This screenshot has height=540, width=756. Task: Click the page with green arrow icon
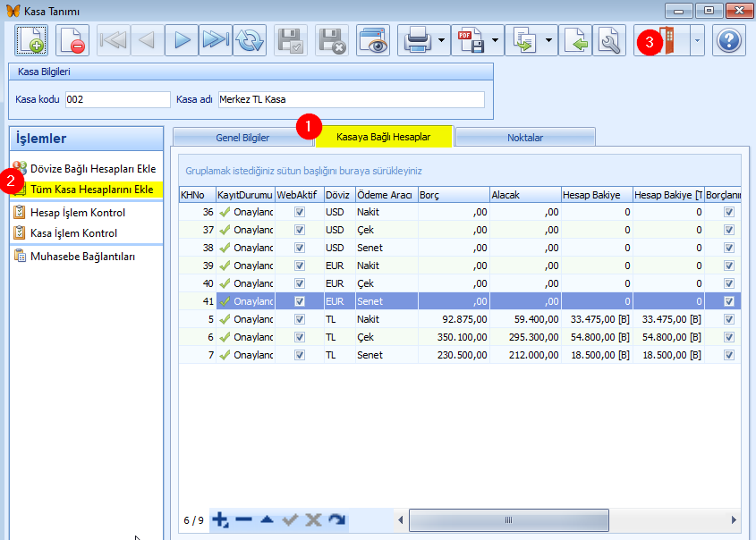(575, 40)
